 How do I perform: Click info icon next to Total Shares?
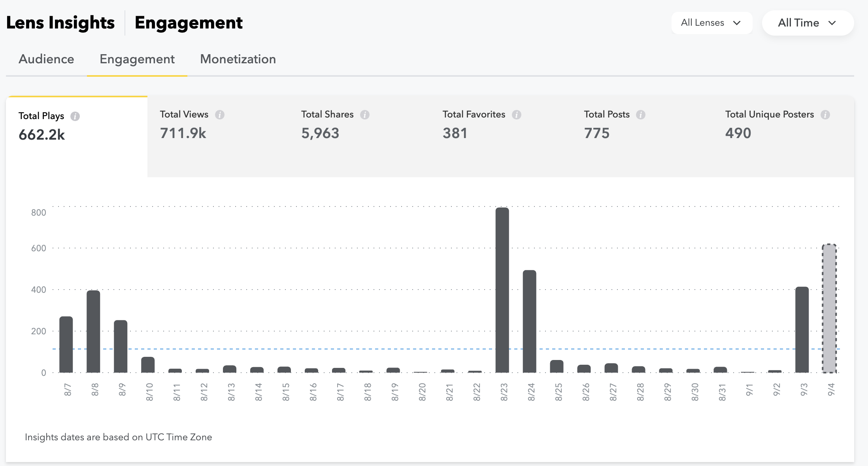pyautogui.click(x=365, y=115)
